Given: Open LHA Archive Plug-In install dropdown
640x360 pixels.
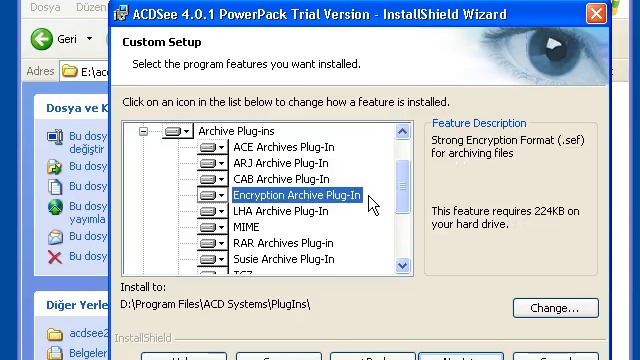Looking at the screenshot, I should click(x=212, y=211).
